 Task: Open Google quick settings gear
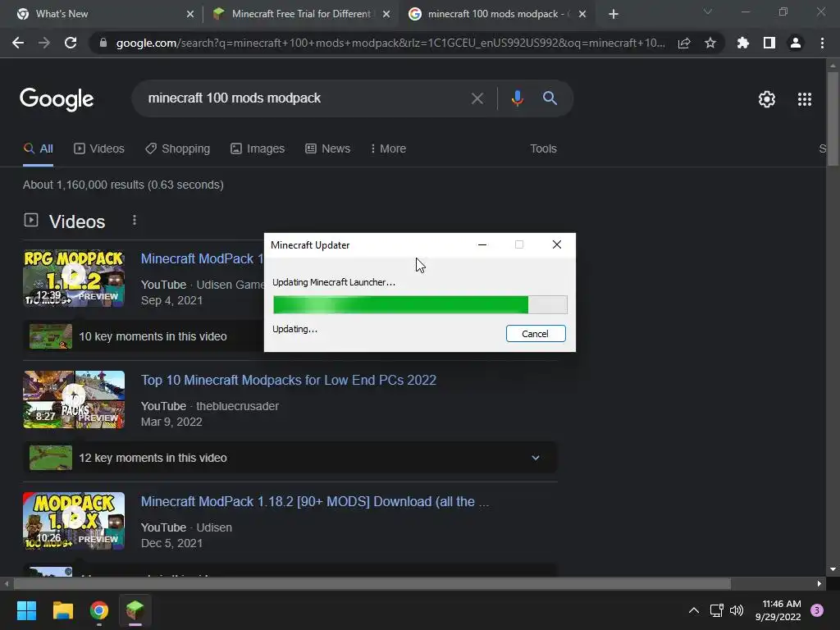[x=767, y=99]
